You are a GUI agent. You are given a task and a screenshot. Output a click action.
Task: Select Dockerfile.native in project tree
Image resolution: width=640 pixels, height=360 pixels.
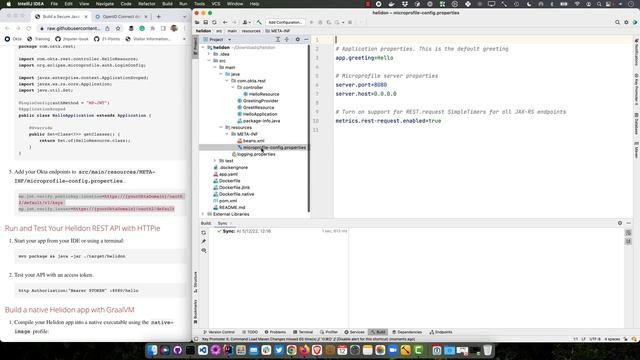[233, 194]
